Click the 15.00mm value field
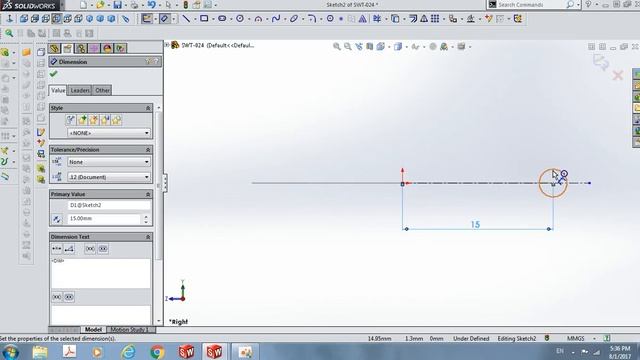Image resolution: width=640 pixels, height=360 pixels. pos(104,219)
